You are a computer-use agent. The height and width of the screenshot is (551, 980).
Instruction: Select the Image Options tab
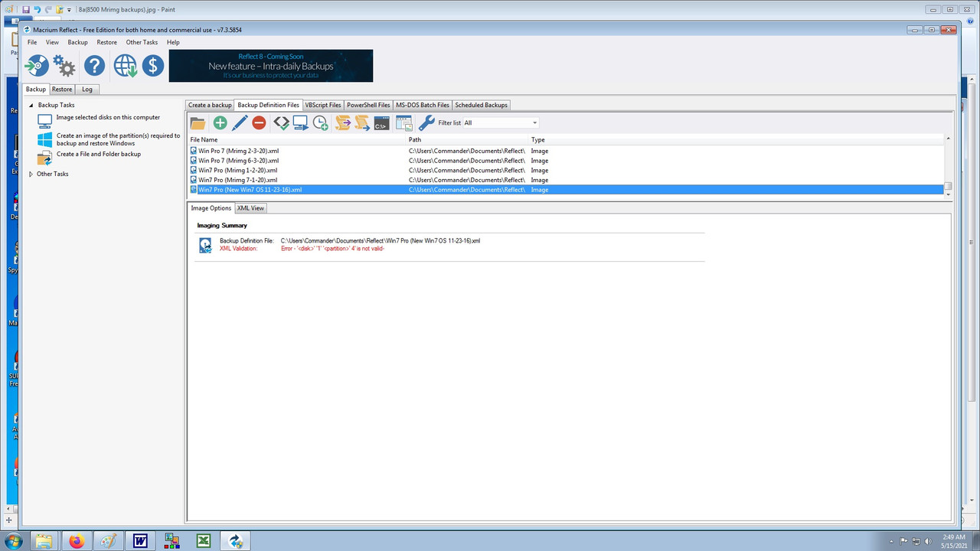click(211, 208)
